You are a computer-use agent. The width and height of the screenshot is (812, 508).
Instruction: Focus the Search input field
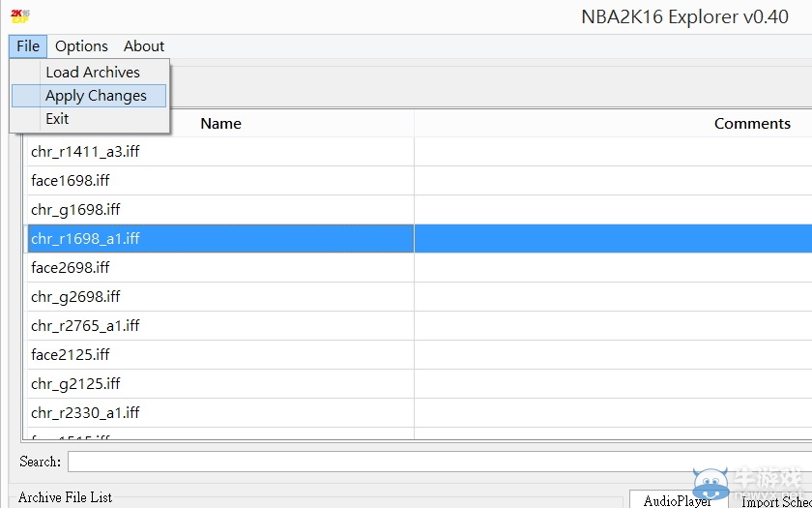(x=440, y=462)
